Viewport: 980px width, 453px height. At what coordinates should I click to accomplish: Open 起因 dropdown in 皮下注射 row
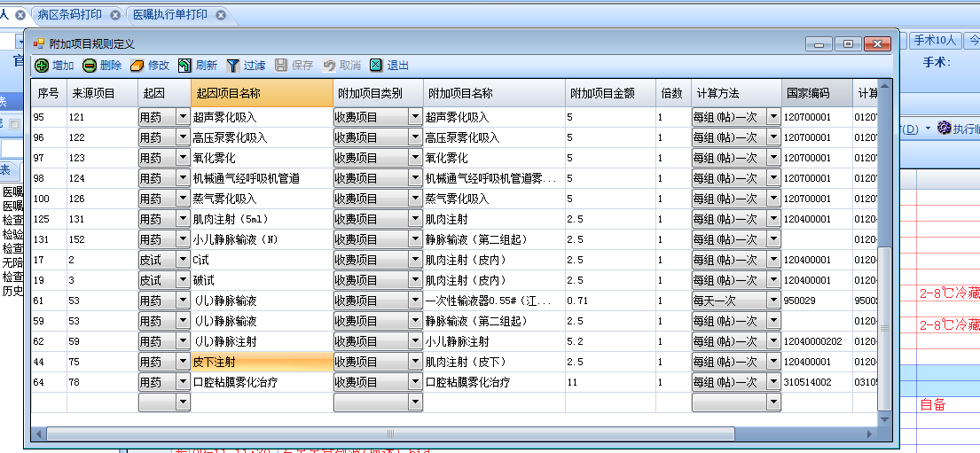(x=183, y=362)
